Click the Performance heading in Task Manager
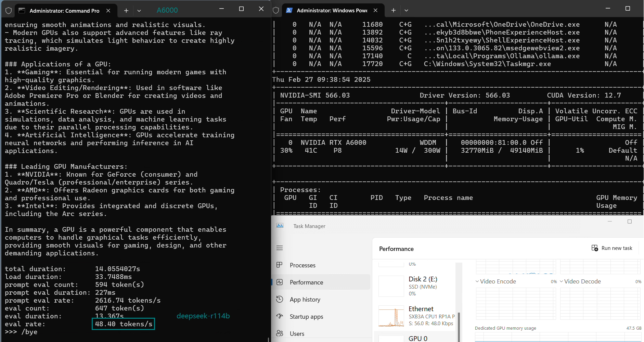 coord(396,249)
